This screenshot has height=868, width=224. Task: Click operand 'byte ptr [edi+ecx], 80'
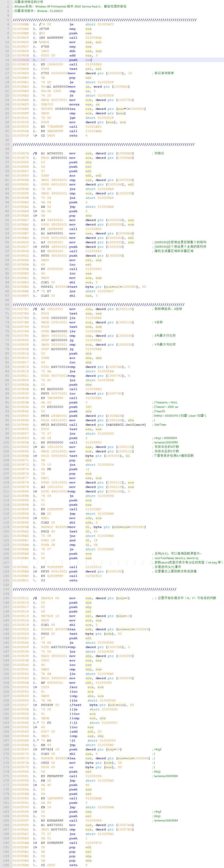pos(112,705)
